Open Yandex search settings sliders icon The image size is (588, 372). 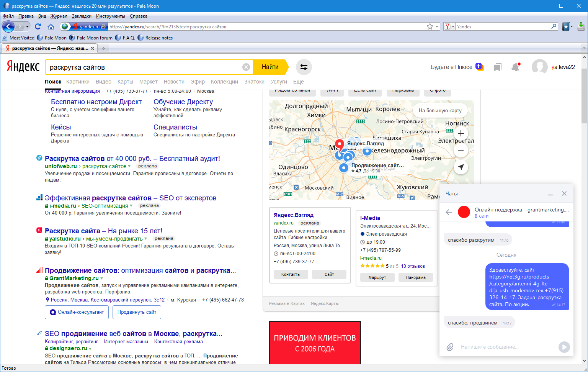tap(304, 67)
